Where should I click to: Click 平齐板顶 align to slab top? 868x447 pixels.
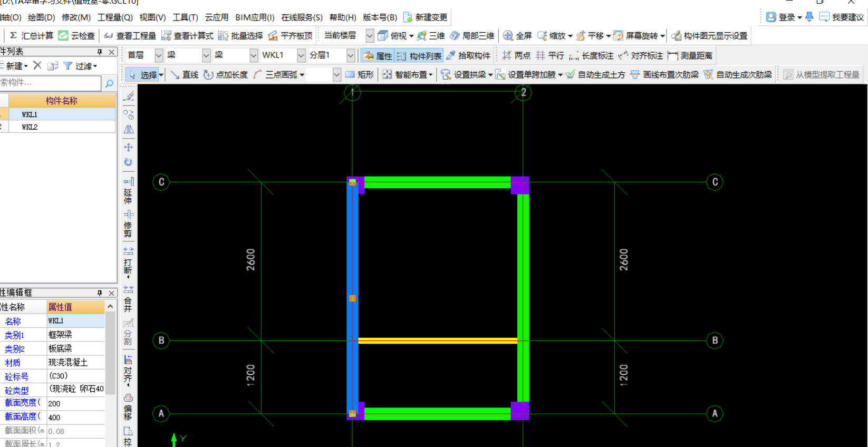(x=290, y=35)
